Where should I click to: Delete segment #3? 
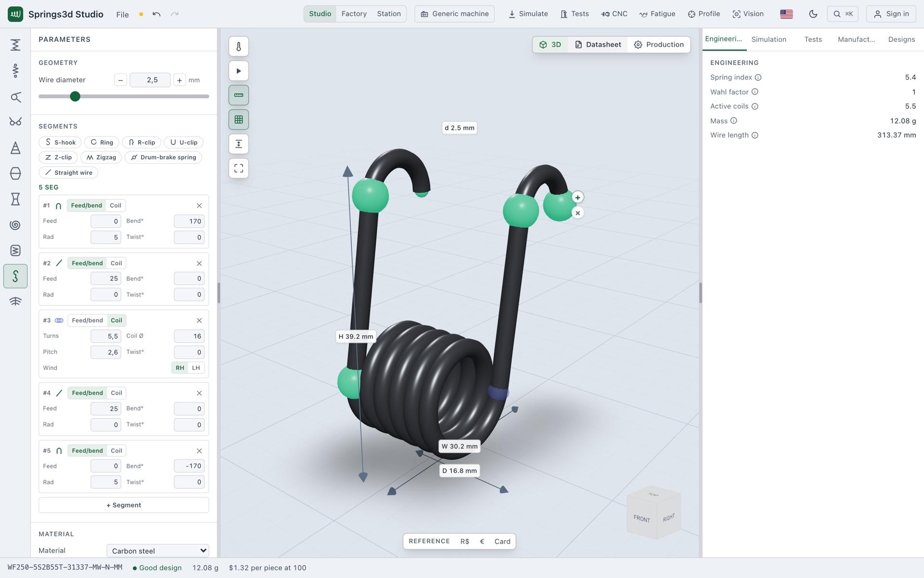pos(199,321)
